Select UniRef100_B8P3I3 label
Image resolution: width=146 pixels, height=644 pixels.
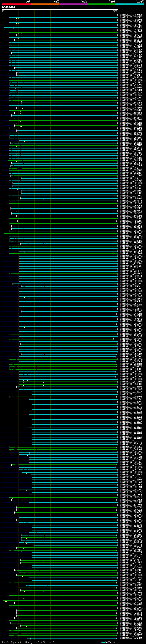131,201
